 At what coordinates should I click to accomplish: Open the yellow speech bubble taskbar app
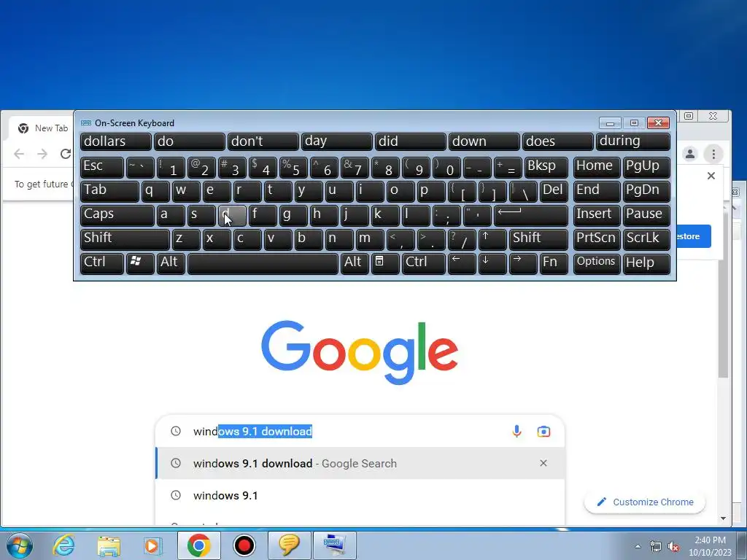[x=289, y=545]
